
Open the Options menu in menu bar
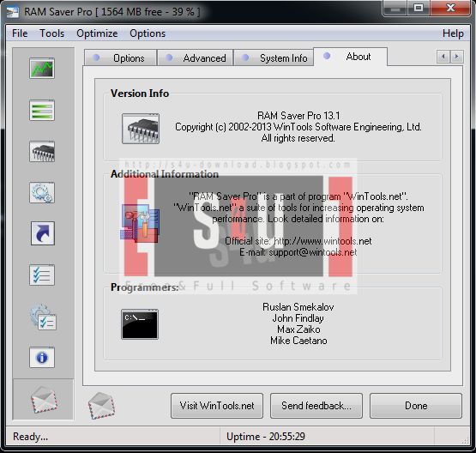point(148,33)
